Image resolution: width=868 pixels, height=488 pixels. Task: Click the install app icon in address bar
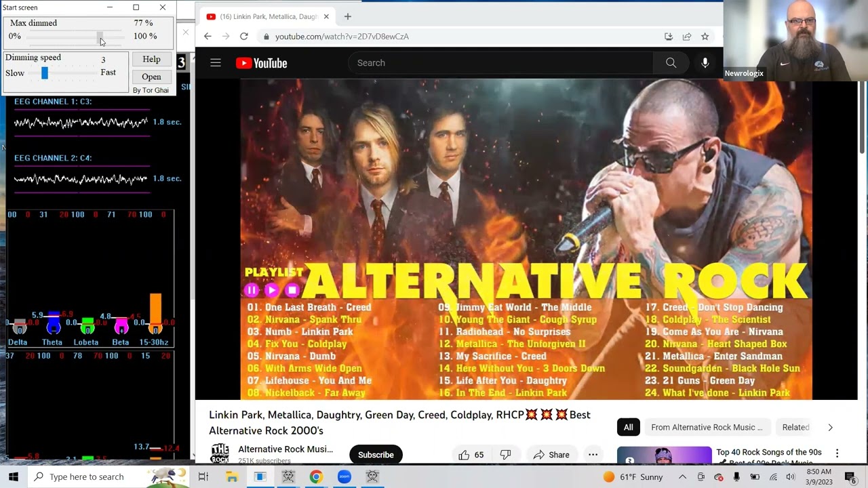(x=669, y=37)
